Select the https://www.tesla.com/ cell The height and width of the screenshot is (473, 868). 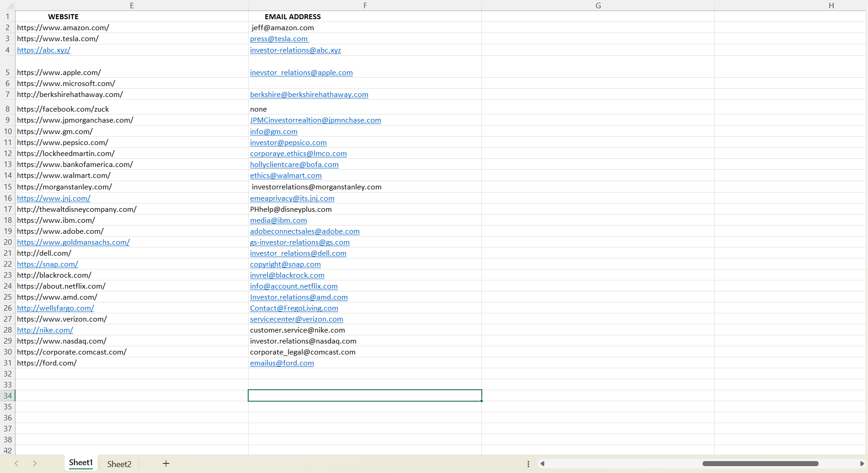point(132,39)
